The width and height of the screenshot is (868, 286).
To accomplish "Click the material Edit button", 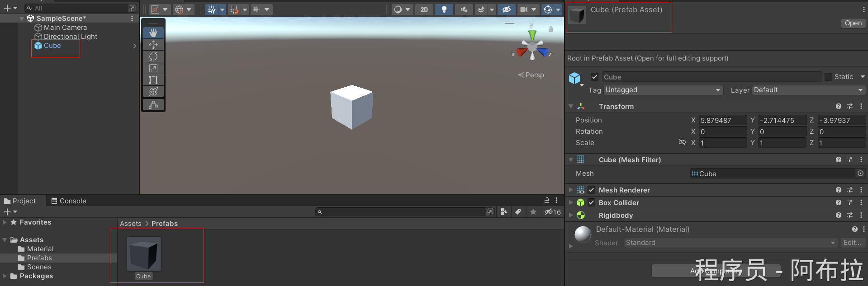I will pyautogui.click(x=852, y=243).
